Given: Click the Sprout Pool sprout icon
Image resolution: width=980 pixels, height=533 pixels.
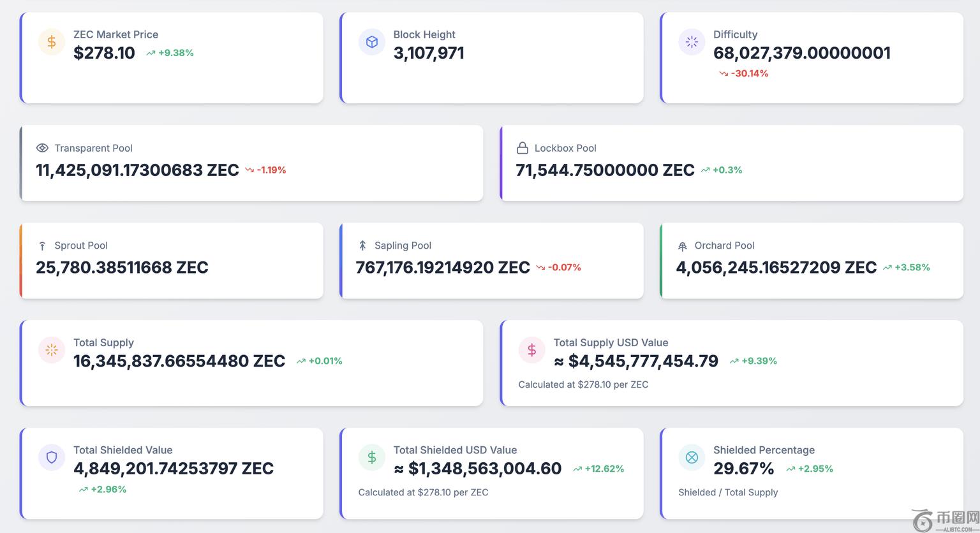Looking at the screenshot, I should [x=42, y=245].
